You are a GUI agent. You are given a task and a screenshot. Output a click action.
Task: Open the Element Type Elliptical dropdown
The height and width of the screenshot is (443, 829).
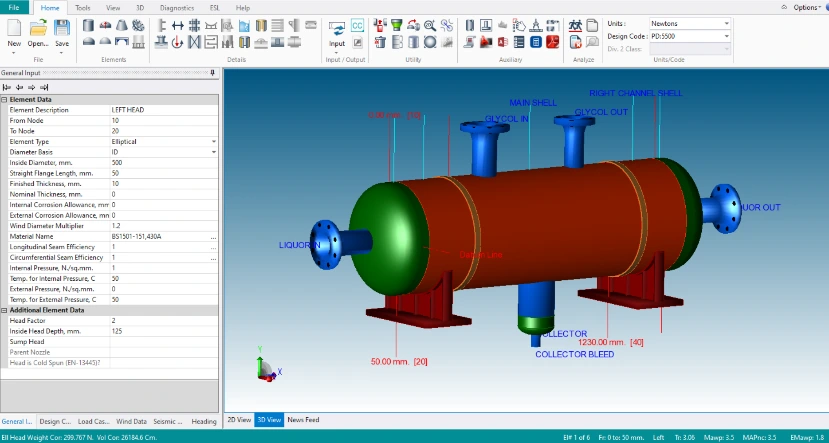point(213,142)
